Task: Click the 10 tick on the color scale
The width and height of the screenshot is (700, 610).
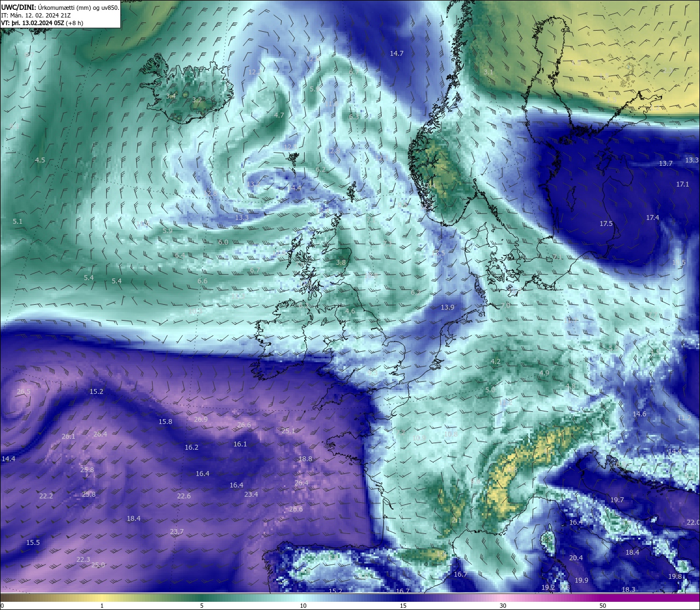Action: tap(302, 606)
